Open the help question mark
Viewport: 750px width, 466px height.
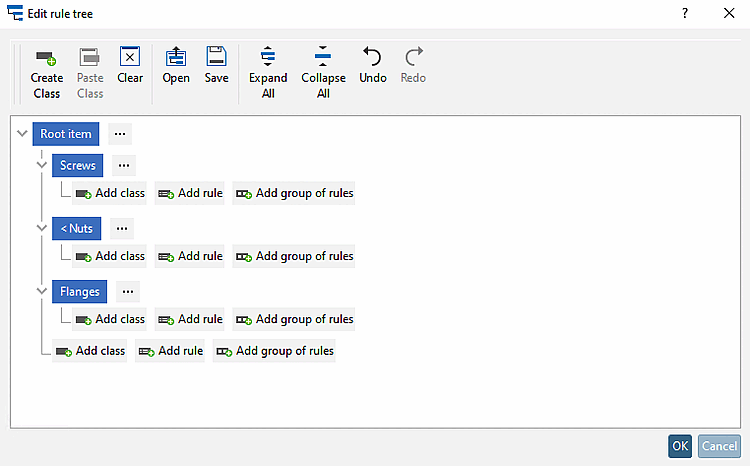click(x=685, y=13)
